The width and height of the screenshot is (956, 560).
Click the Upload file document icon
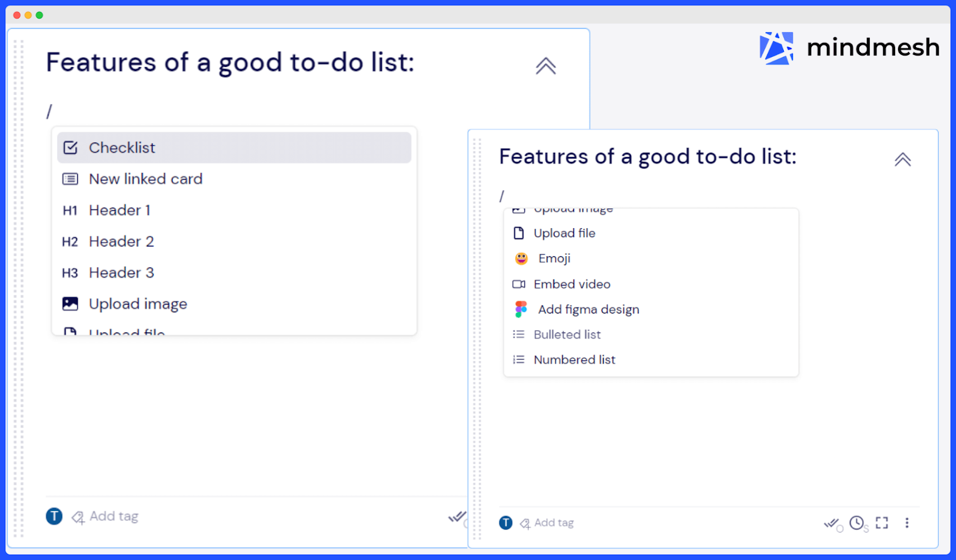[519, 233]
